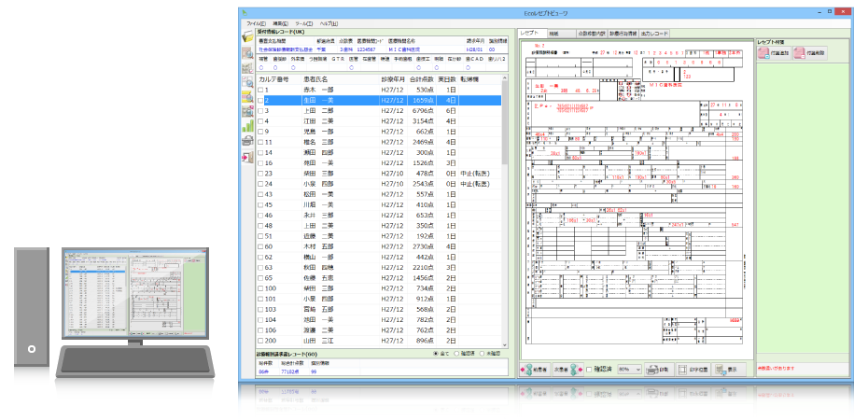The height and width of the screenshot is (420, 868).
Task: Open the 検索(S) menu
Action: point(280,23)
